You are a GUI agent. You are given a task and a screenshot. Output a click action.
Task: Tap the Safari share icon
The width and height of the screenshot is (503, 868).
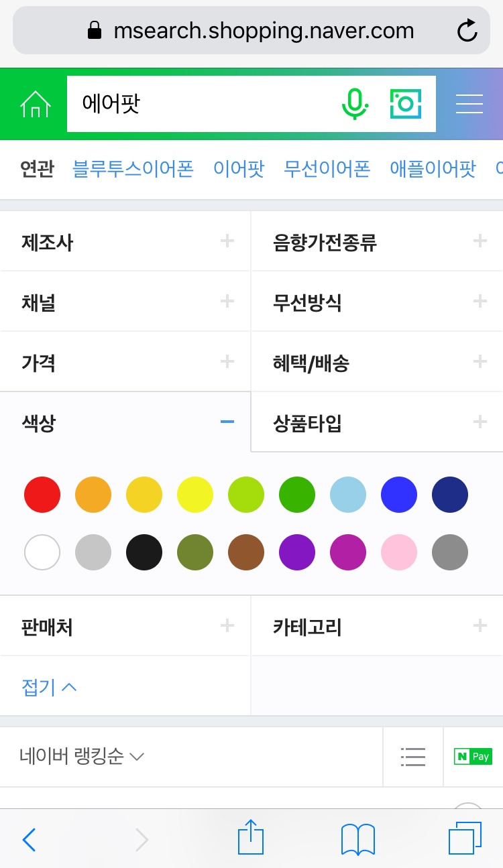click(x=251, y=838)
